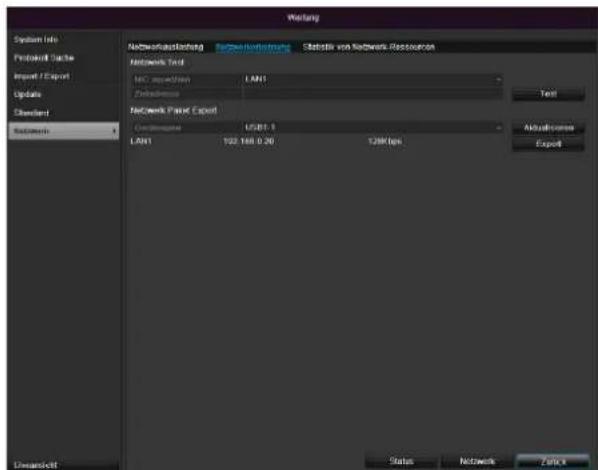Select Protokoll Suche in the sidebar
Screen dimensions: 598x470
(x=44, y=58)
